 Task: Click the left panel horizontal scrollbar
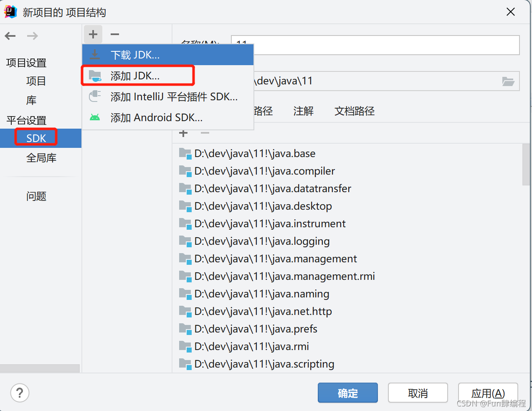[x=40, y=368]
